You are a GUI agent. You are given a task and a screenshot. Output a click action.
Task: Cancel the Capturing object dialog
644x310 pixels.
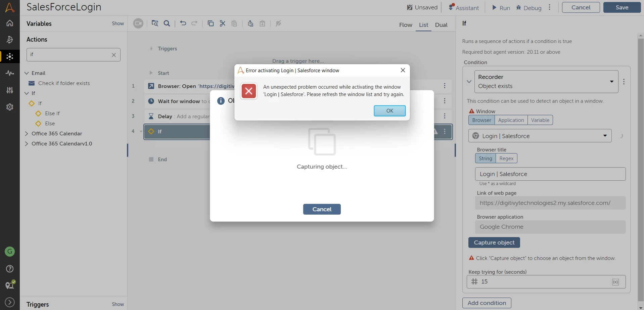click(322, 209)
